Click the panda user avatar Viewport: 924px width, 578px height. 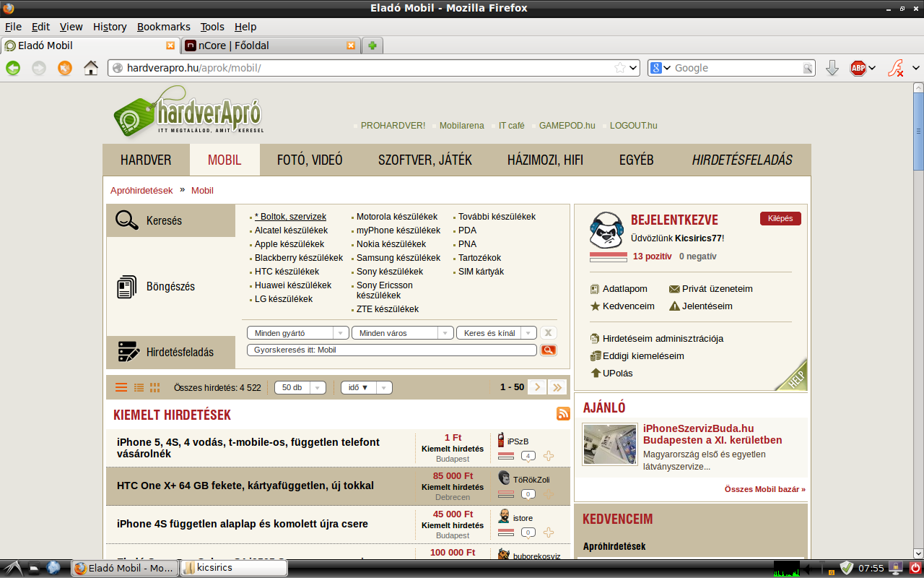pos(606,230)
